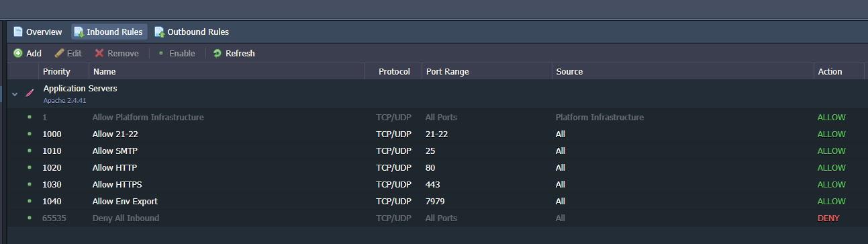Click the green Add plus icon
This screenshot has height=244, width=868.
(x=18, y=53)
